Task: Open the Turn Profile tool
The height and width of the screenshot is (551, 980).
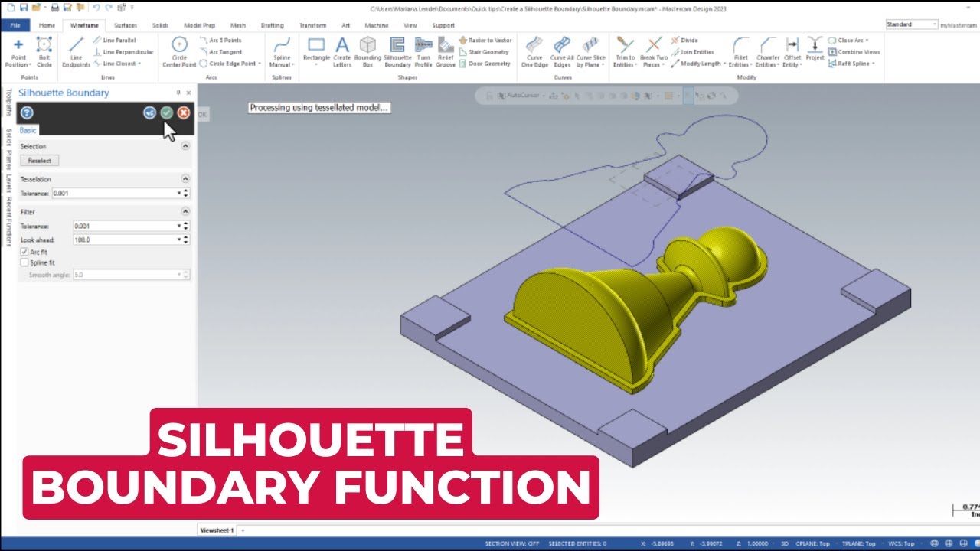Action: pos(423,52)
